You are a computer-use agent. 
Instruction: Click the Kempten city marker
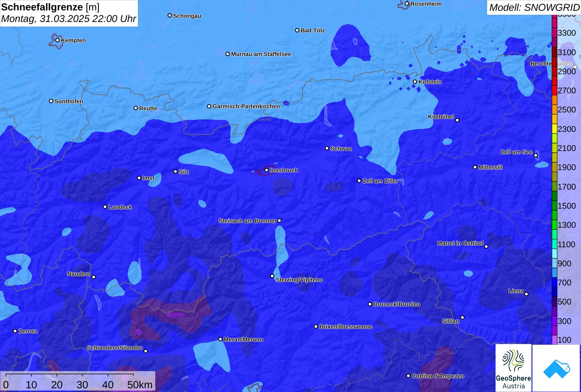(57, 40)
